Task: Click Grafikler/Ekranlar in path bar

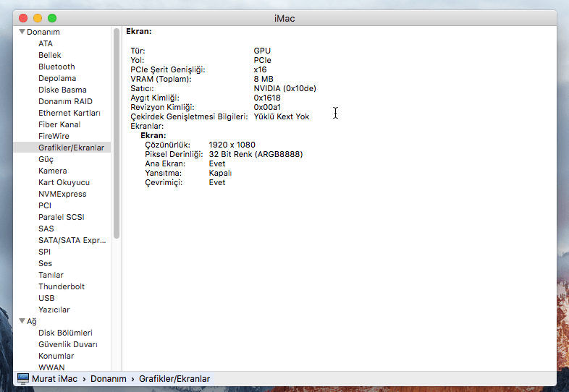Action: (x=174, y=379)
